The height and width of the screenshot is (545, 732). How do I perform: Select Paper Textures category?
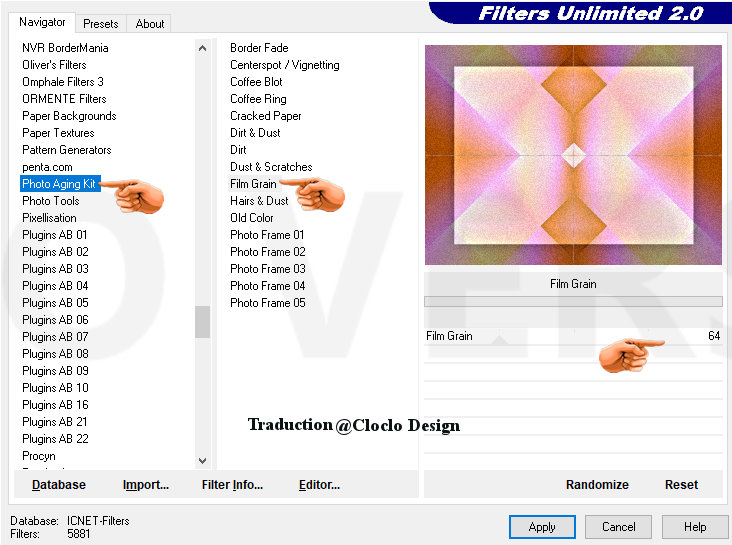pyautogui.click(x=58, y=133)
